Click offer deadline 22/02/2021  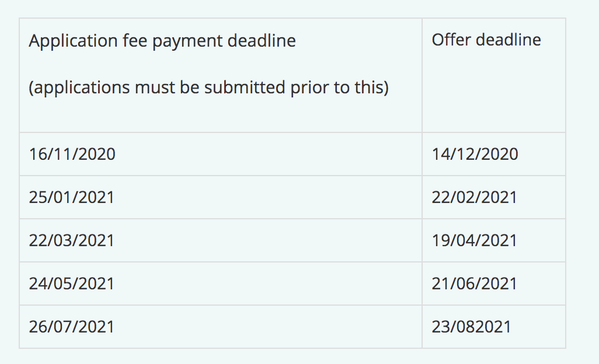[x=474, y=197]
